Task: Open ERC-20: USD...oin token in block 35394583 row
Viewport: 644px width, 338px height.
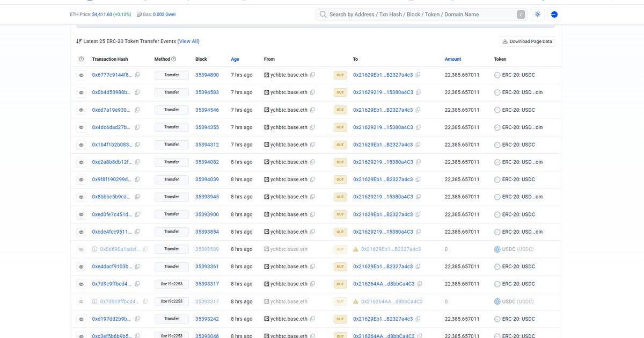Action: pos(522,92)
